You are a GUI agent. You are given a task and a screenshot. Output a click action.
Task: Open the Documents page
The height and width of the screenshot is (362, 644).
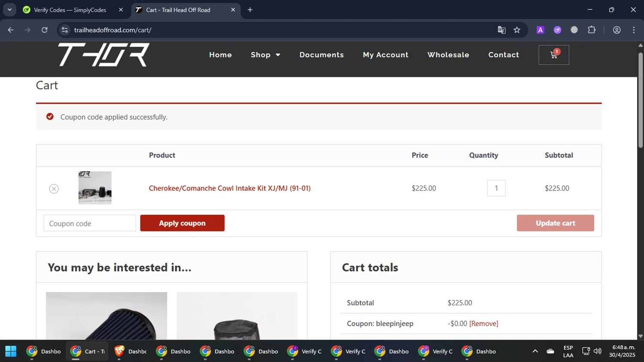pos(322,55)
